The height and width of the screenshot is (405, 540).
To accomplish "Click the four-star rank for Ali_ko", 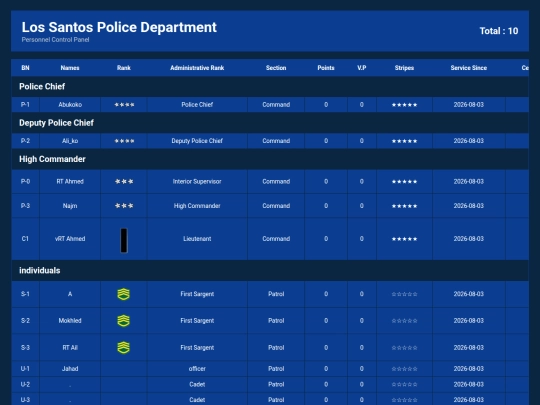I will pyautogui.click(x=124, y=141).
